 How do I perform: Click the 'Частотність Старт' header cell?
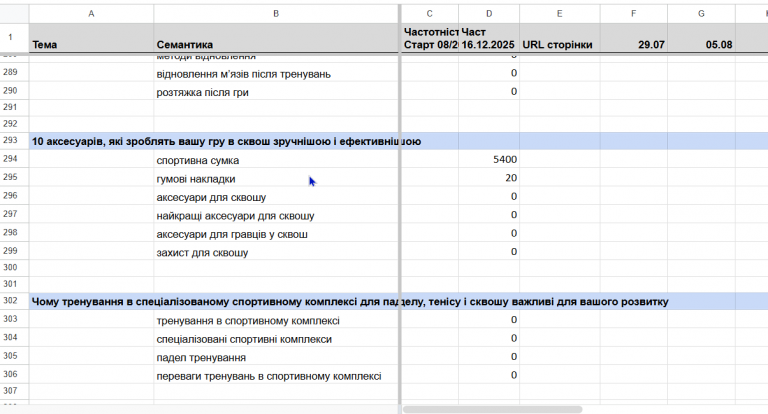tap(430, 38)
